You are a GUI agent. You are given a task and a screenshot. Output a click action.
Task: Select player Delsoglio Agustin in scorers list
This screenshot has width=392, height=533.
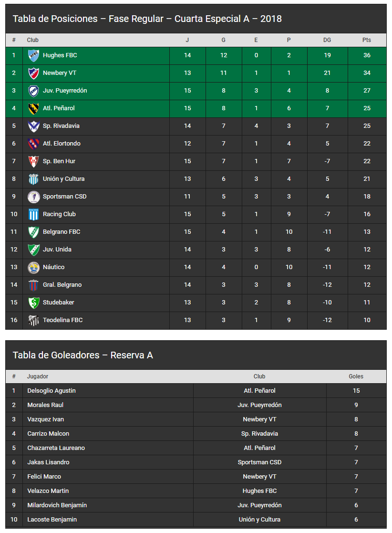pos(52,391)
